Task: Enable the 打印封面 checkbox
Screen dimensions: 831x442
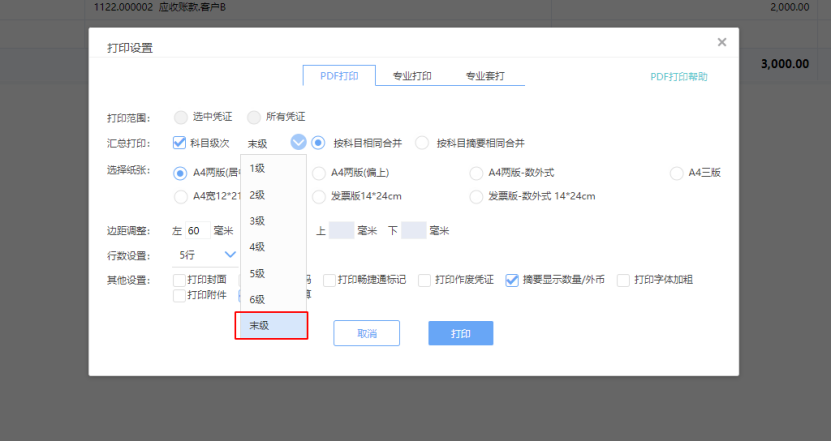Action: 179,280
